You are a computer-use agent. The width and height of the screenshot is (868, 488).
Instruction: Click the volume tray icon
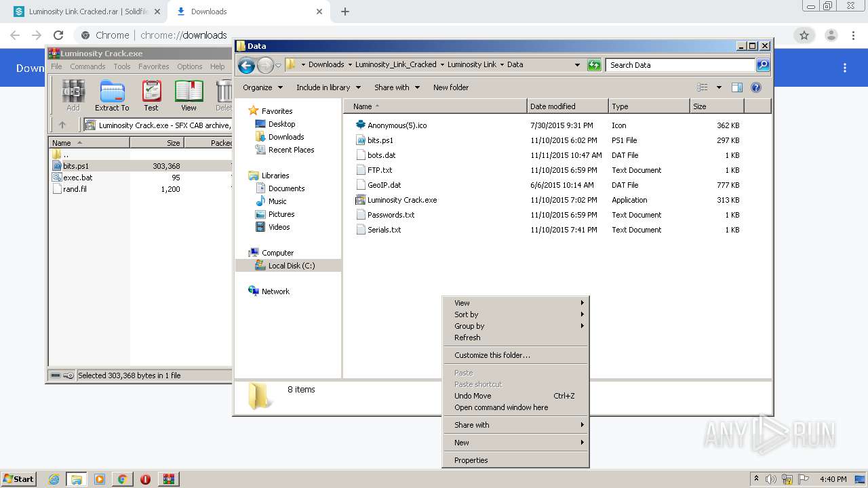pyautogui.click(x=771, y=479)
